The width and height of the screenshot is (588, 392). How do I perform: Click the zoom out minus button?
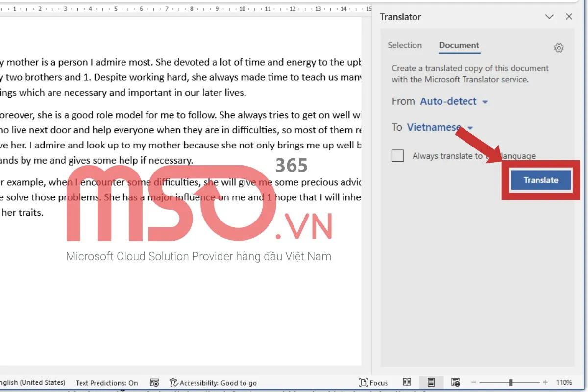point(474,382)
